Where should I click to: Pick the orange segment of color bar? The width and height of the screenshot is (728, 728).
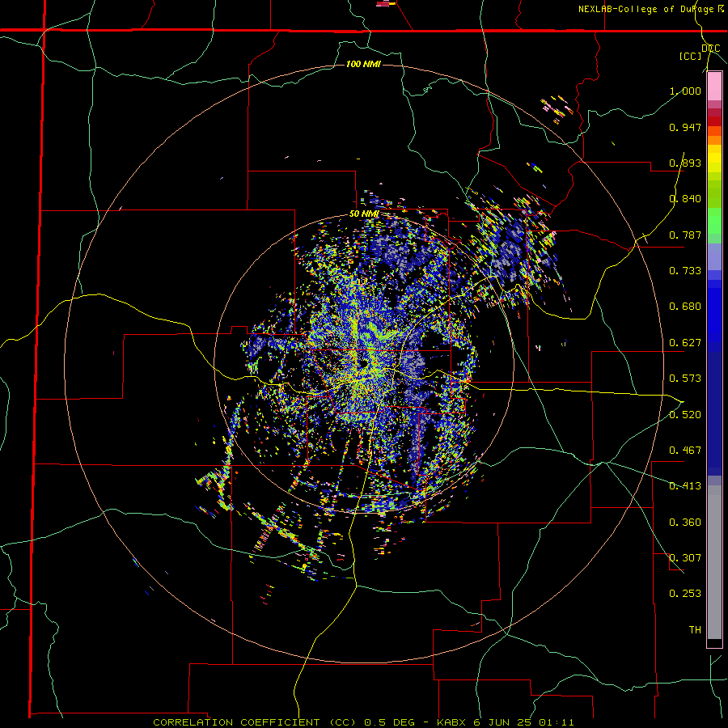coord(714,140)
